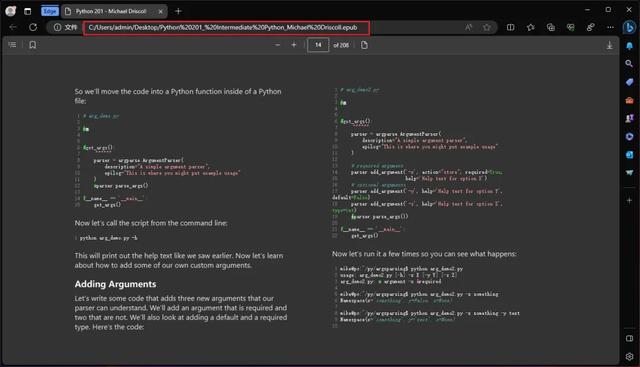The height and width of the screenshot is (367, 640).
Task: Open notifications bell in Edge sidebar
Action: [x=629, y=46]
